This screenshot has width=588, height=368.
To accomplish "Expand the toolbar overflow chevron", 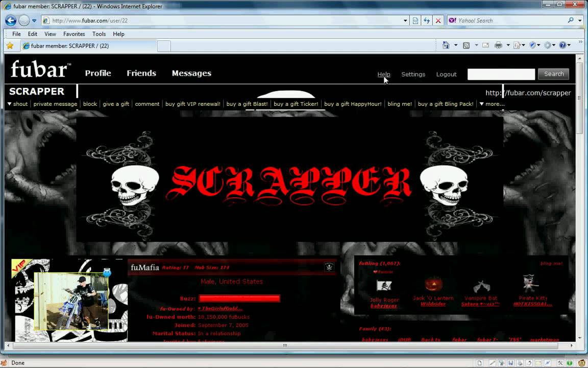I will 581,42.
